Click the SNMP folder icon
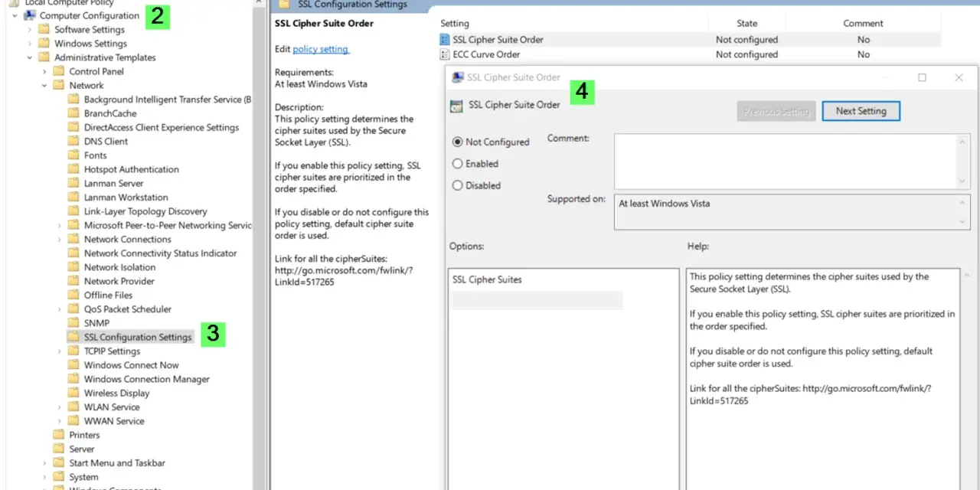980x490 pixels. click(x=73, y=323)
